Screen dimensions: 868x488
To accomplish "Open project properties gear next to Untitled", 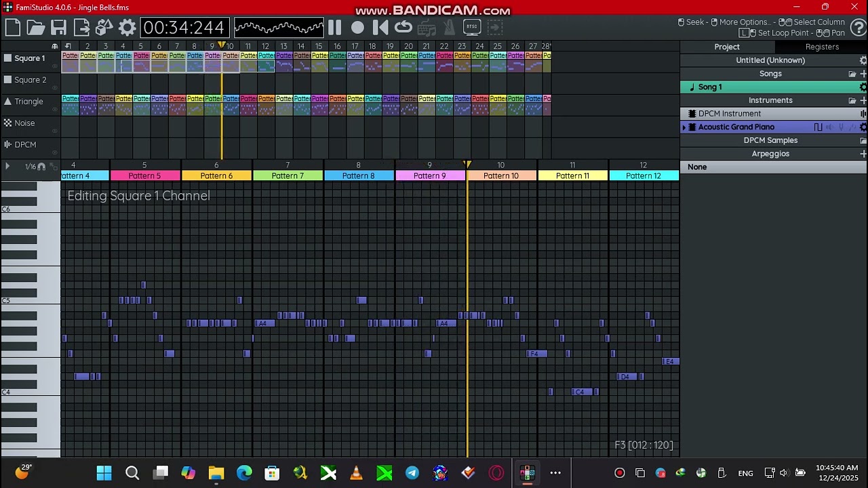I will point(863,60).
